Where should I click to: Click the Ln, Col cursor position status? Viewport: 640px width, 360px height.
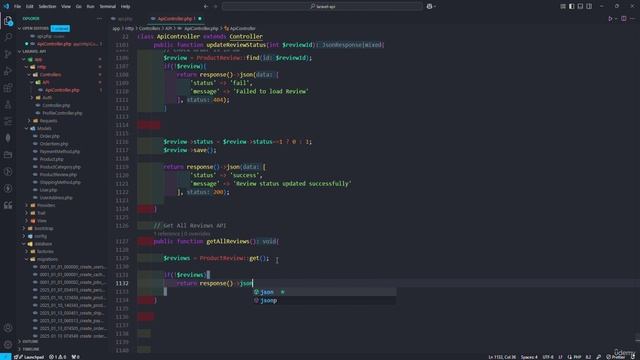pos(502,357)
